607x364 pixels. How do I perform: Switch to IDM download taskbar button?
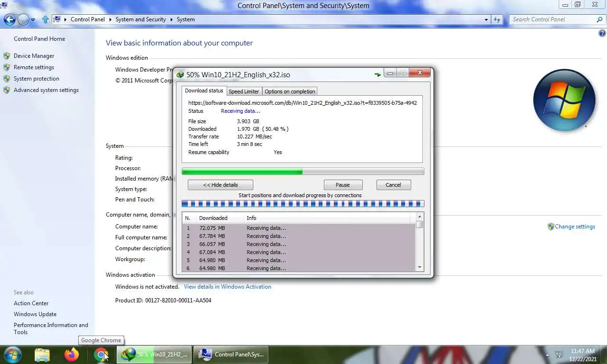pos(154,355)
